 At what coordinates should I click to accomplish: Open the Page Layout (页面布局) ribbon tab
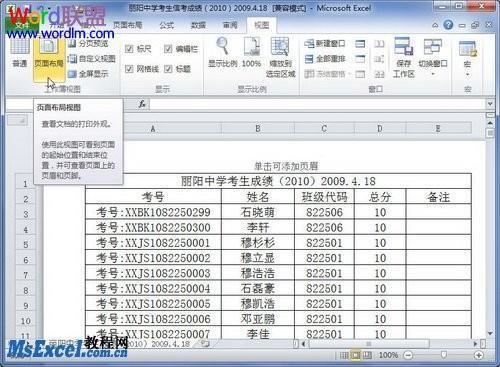(x=127, y=25)
